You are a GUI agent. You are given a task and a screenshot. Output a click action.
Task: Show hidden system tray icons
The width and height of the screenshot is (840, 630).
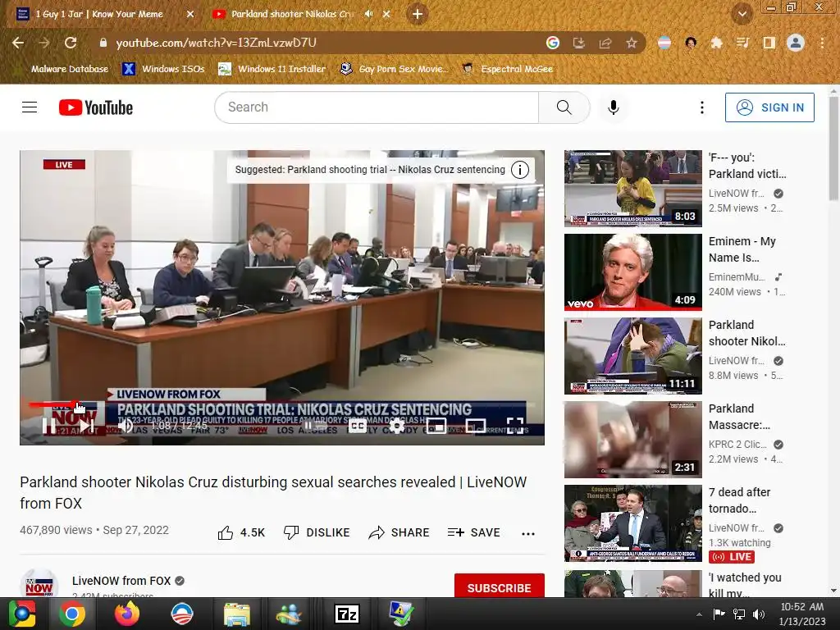699,614
